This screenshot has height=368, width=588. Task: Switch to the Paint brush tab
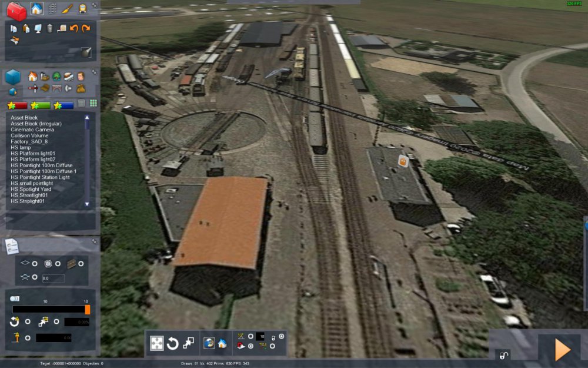(x=68, y=9)
